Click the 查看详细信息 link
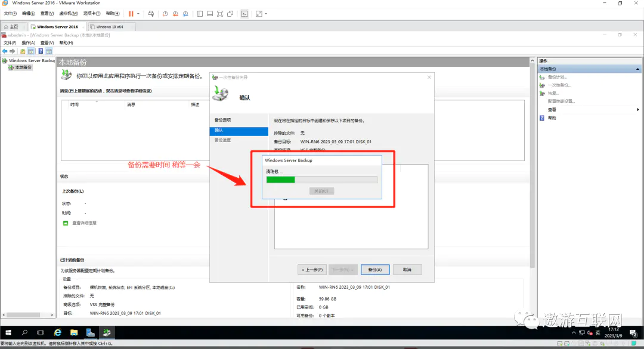Screen dimensions: 644x349 (84, 223)
